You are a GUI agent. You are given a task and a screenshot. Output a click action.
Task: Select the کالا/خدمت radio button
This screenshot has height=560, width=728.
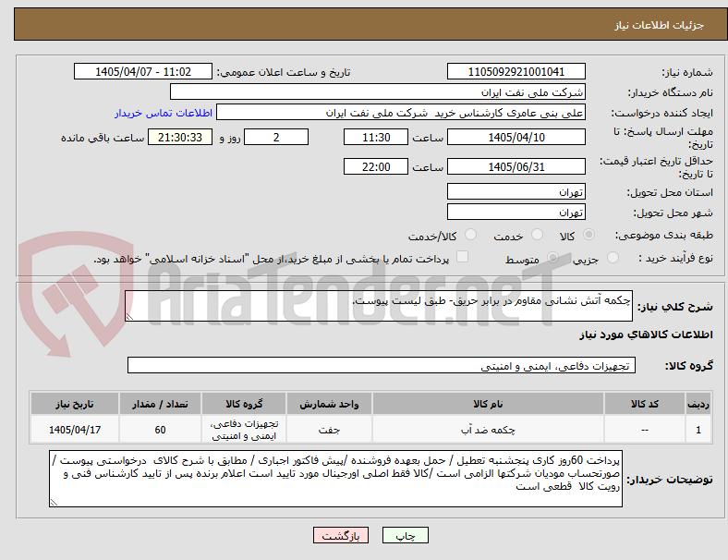coord(471,235)
